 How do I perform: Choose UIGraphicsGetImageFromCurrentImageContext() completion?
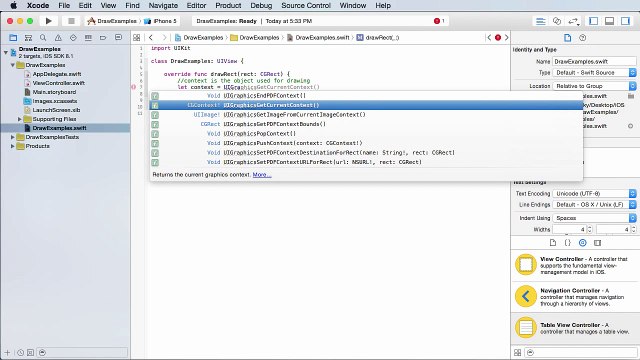(366, 115)
